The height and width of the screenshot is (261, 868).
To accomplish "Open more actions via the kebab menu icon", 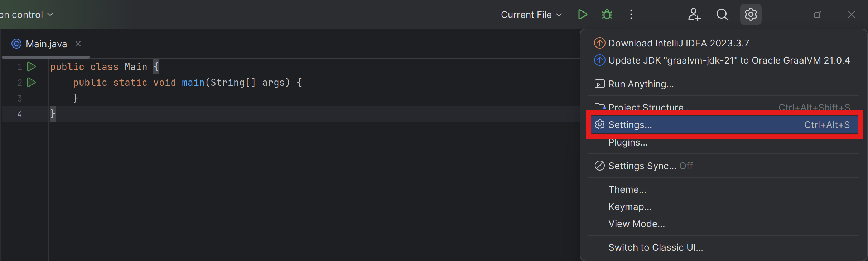I will tap(631, 14).
